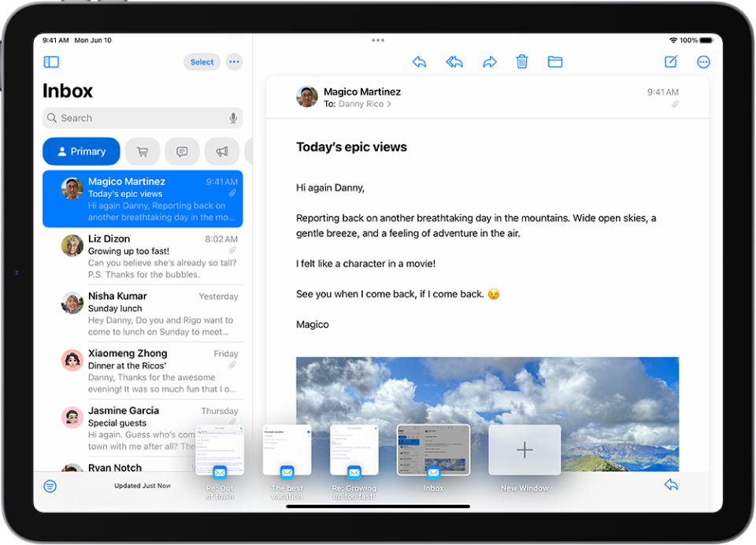Switch to the Primary category

click(81, 151)
